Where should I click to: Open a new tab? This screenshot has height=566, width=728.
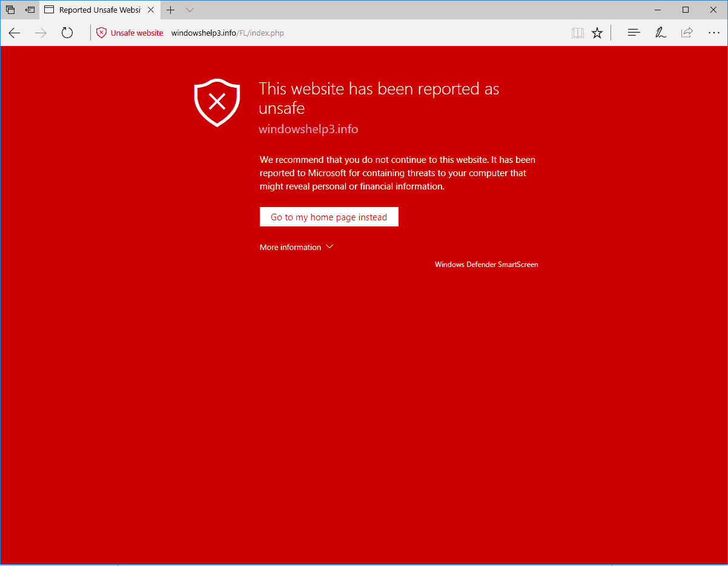pos(171,10)
